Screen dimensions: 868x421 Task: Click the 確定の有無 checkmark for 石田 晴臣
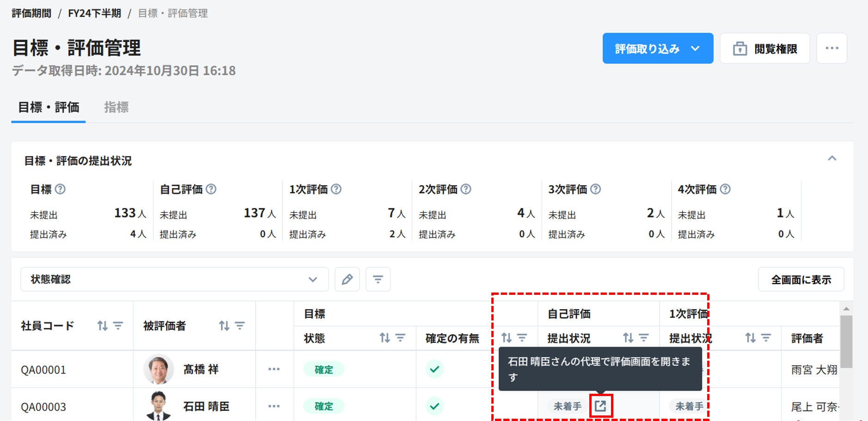(434, 406)
